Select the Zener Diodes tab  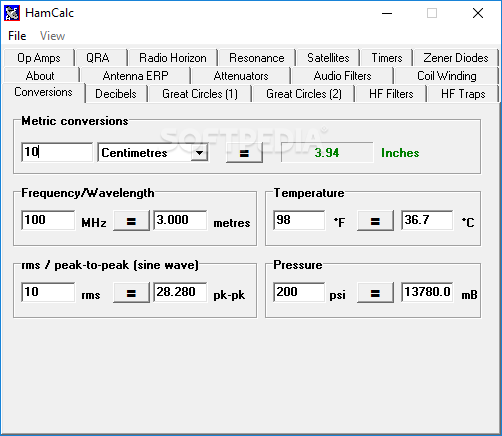(456, 58)
